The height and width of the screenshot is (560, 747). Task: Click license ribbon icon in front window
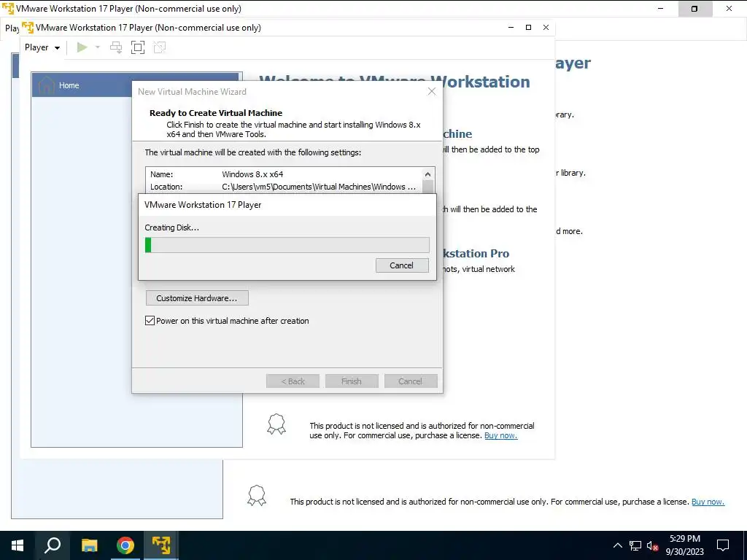click(x=276, y=424)
